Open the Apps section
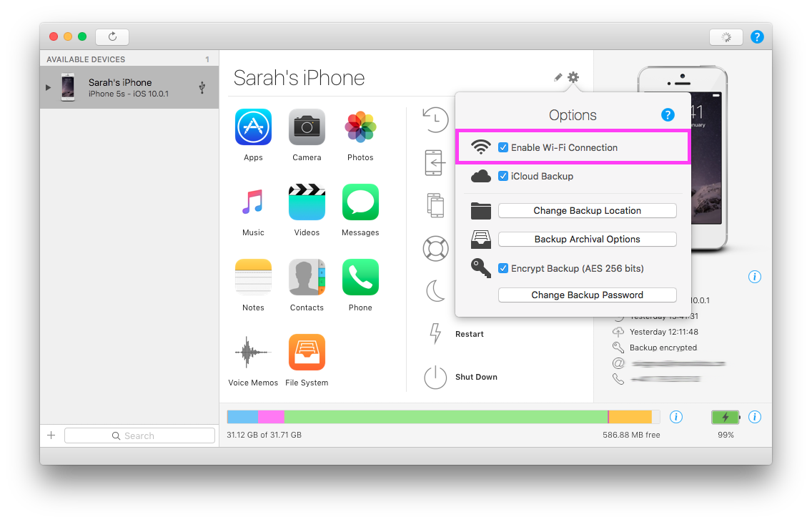812x522 pixels. coord(253,127)
